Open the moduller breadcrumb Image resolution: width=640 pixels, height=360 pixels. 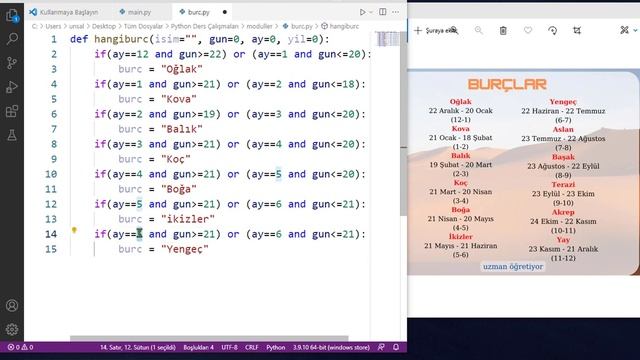pos(259,26)
